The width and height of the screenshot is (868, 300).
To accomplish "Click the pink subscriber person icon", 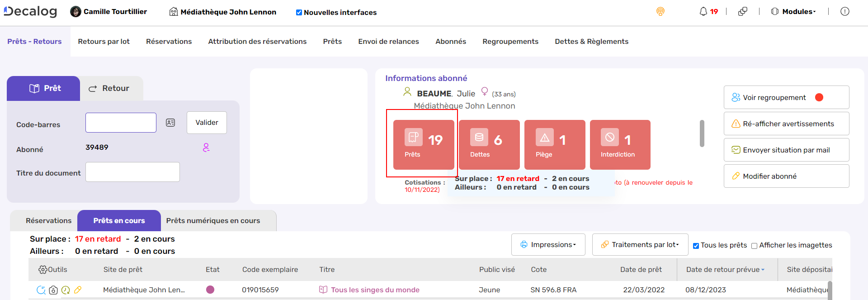I will point(206,148).
